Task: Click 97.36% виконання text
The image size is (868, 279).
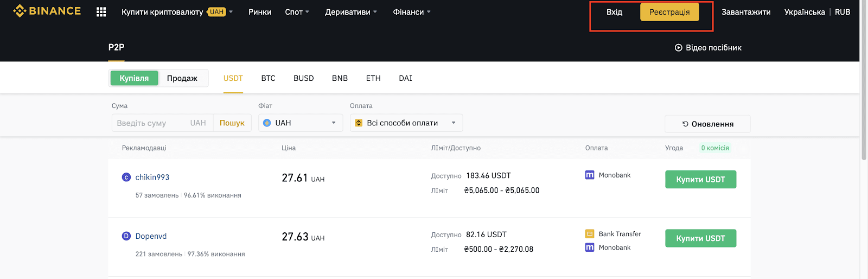Action: 216,254
